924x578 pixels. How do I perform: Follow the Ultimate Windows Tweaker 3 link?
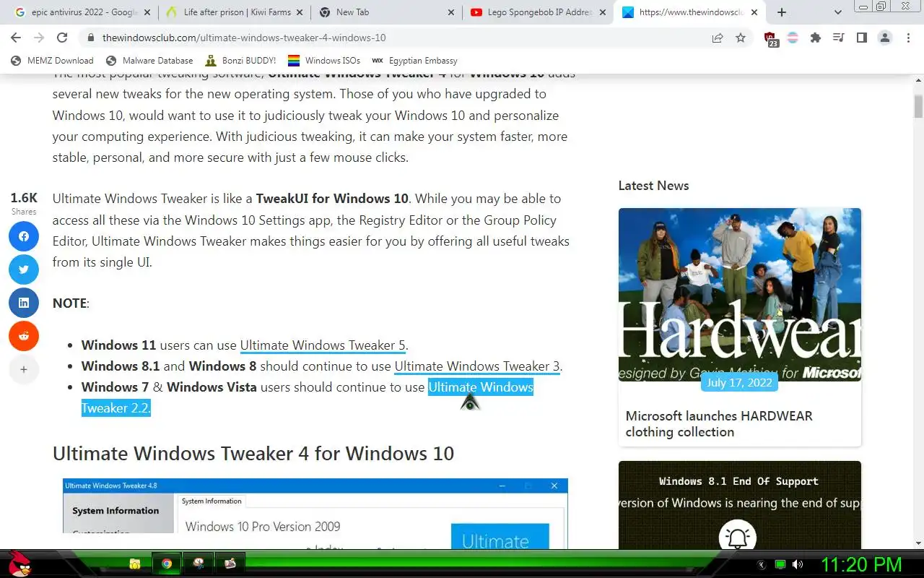pyautogui.click(x=477, y=366)
